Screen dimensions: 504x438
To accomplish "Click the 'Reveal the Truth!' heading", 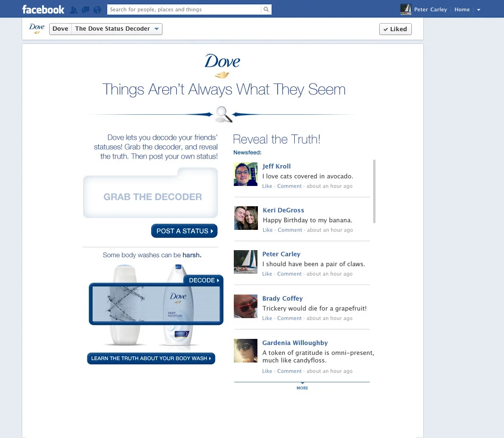I will click(x=276, y=139).
